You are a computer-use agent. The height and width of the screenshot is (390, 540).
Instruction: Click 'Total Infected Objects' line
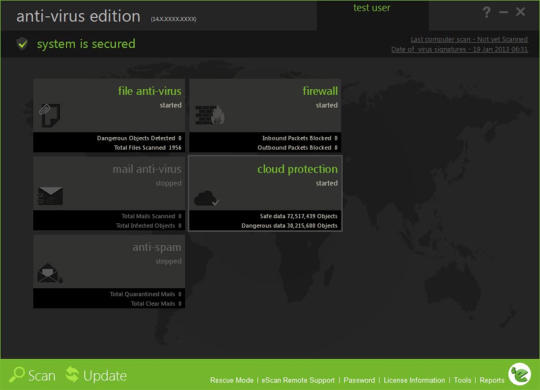point(149,226)
